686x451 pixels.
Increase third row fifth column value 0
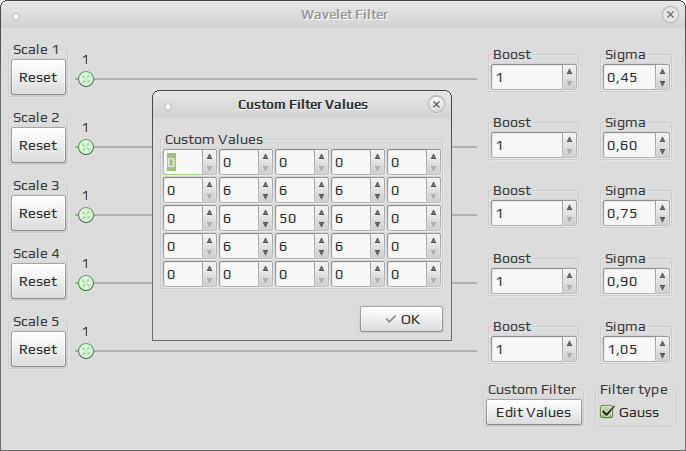[x=434, y=213]
